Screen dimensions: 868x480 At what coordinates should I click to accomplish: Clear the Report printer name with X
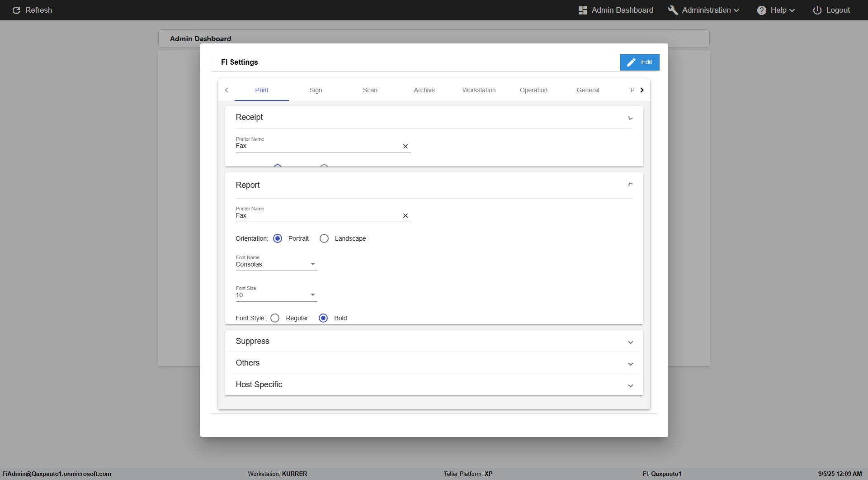click(x=406, y=216)
